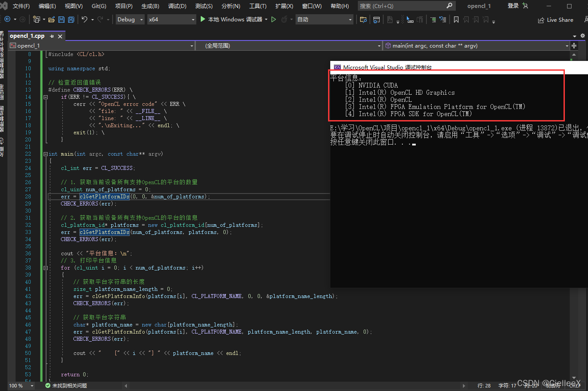Click the open file folder icon
Viewport: 588px width, 391px height.
pos(52,20)
